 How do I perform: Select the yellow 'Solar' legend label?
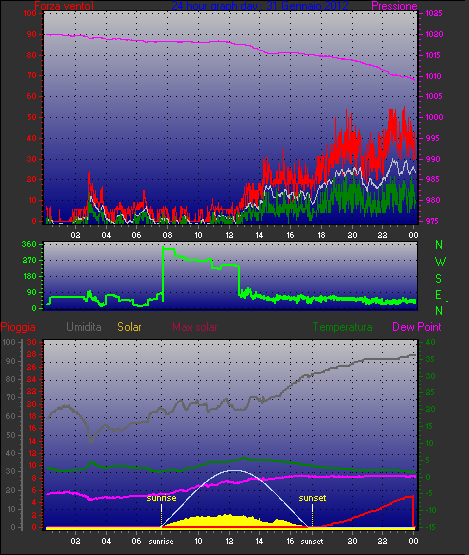pos(129,327)
